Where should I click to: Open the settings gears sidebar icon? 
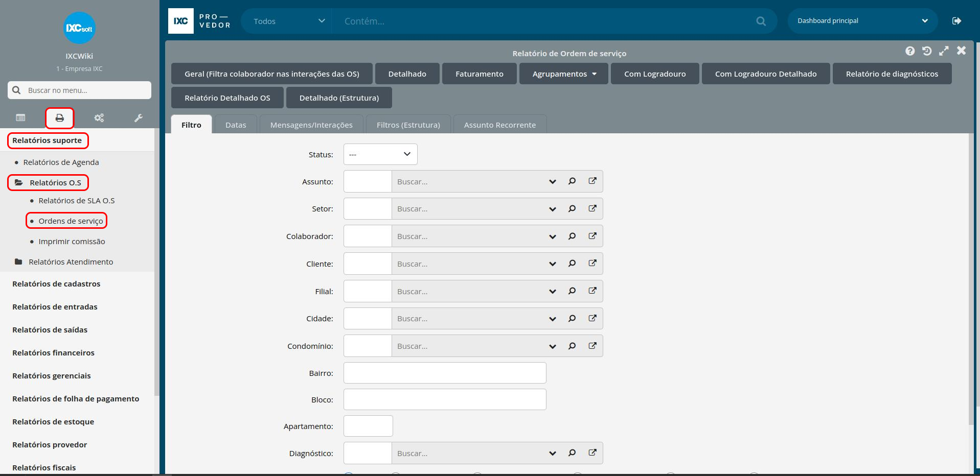pyautogui.click(x=99, y=118)
